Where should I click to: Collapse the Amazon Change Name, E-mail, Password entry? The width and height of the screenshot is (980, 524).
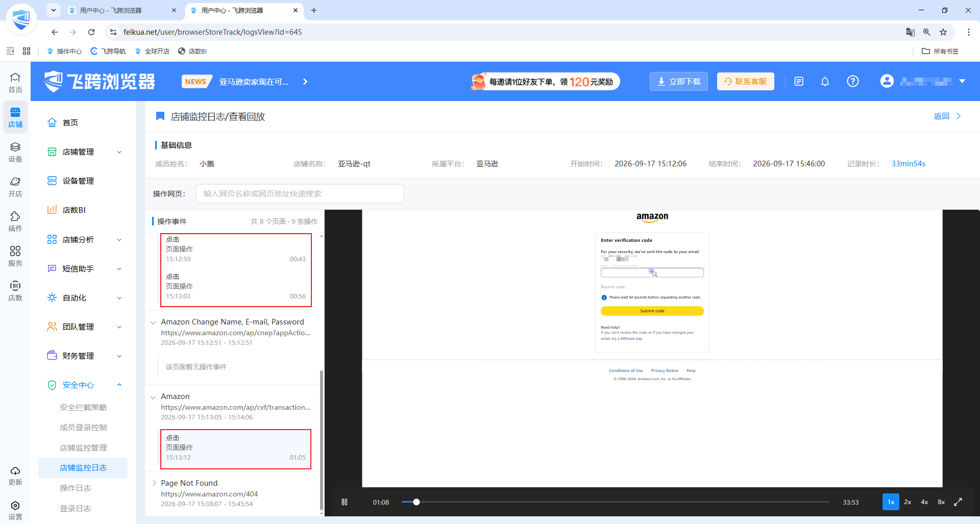153,322
